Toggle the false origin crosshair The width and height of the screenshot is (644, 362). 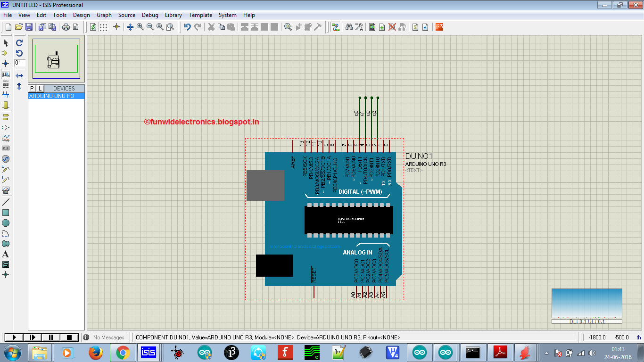117,27
